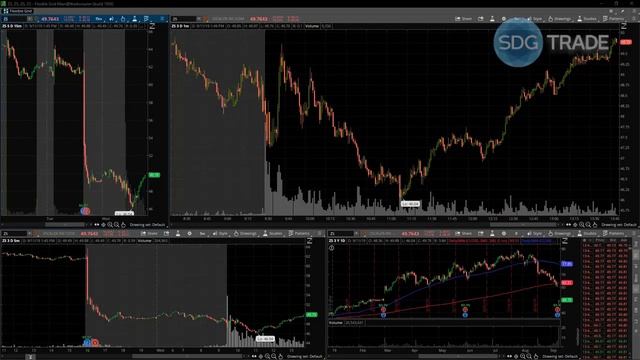The width and height of the screenshot is (640, 360).
Task: Click flask quick-study icon in top-right chart toolbar
Action: pos(492,19)
